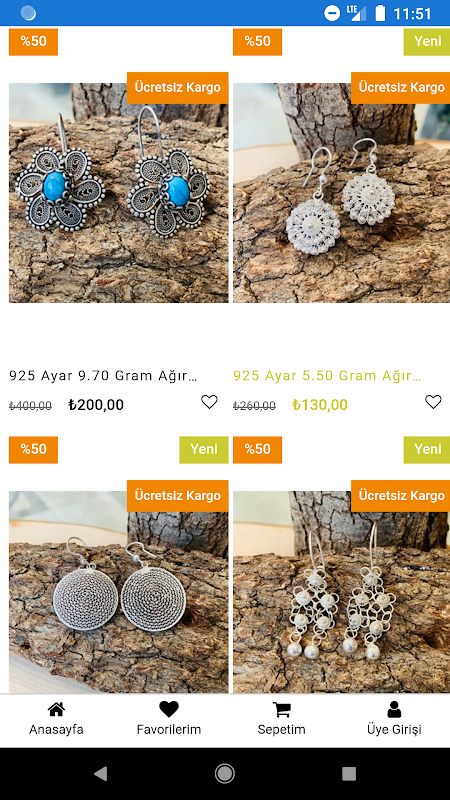This screenshot has width=450, height=800.
Task: Open dangling pearl earrings photo
Action: (341, 592)
